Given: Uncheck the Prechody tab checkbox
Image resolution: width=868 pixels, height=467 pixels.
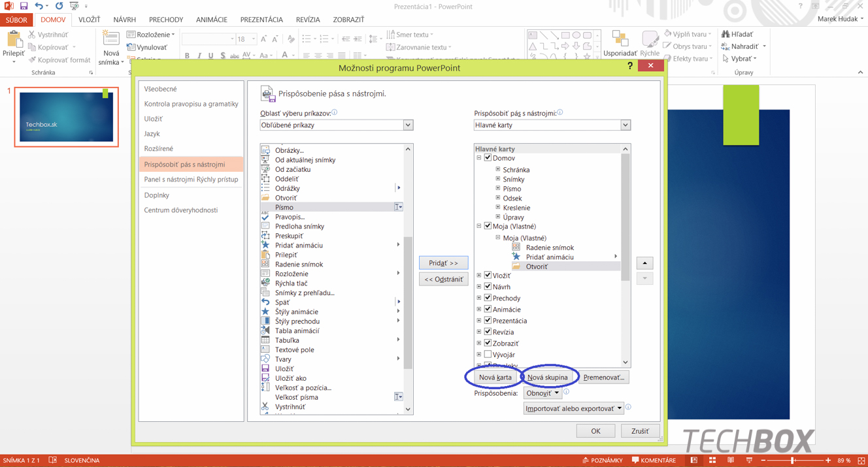Looking at the screenshot, I should [488, 298].
